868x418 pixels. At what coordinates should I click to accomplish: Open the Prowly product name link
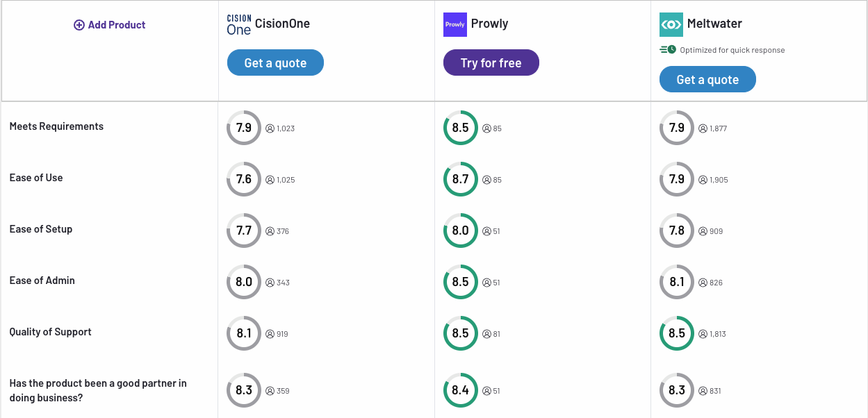(x=489, y=24)
